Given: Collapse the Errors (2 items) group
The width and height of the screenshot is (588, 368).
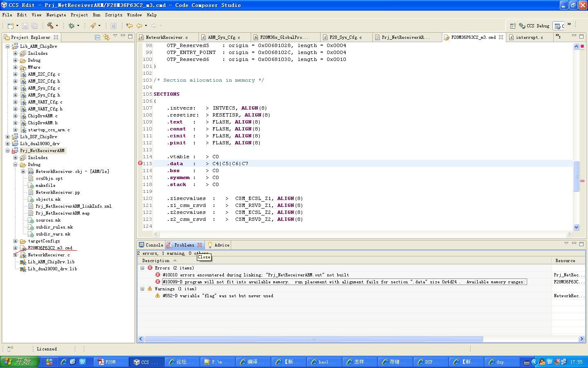Looking at the screenshot, I should coord(142,268).
